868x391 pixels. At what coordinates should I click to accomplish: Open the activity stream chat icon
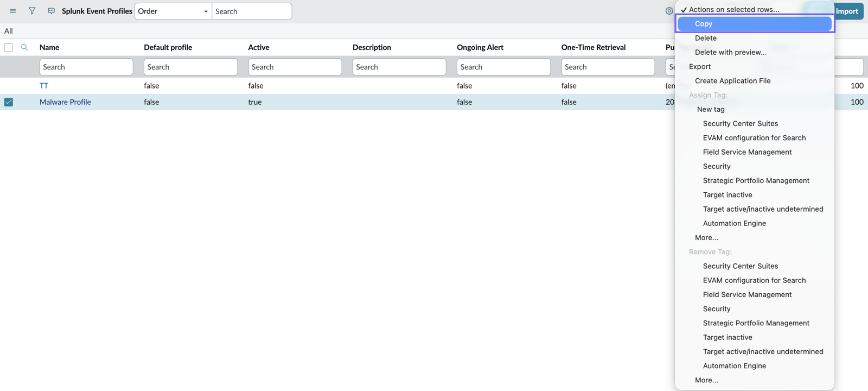(51, 11)
